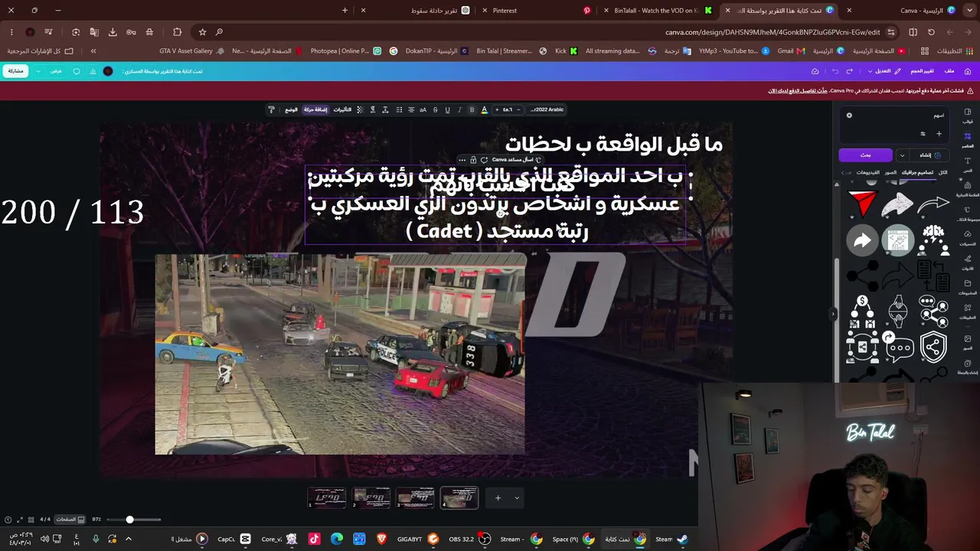
Task: Click the purple Search (بحث) button
Action: point(865,155)
